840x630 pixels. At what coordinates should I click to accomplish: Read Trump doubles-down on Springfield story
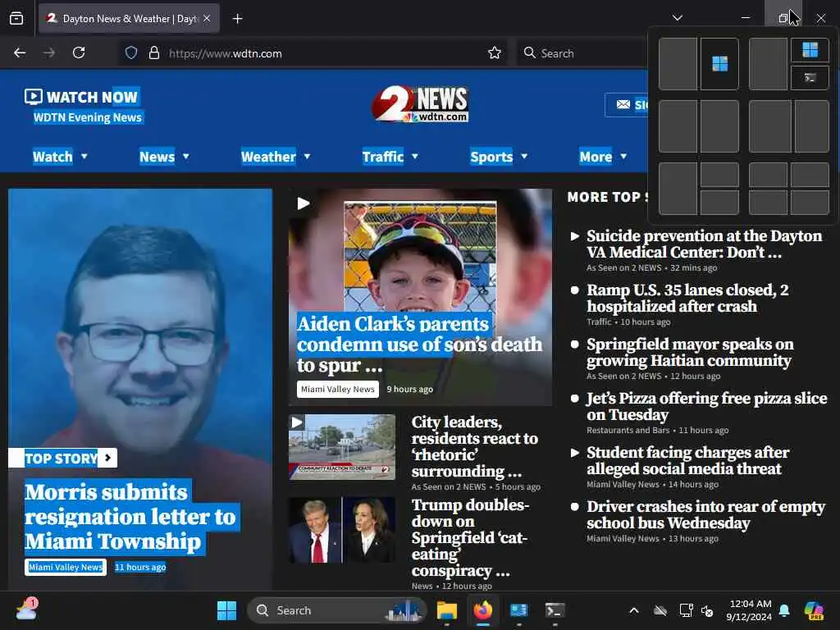[470, 538]
